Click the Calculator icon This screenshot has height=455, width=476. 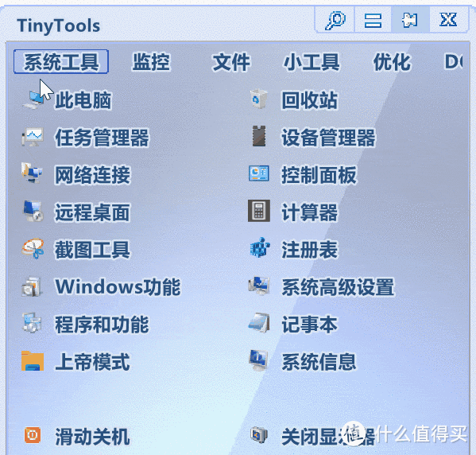(x=259, y=211)
